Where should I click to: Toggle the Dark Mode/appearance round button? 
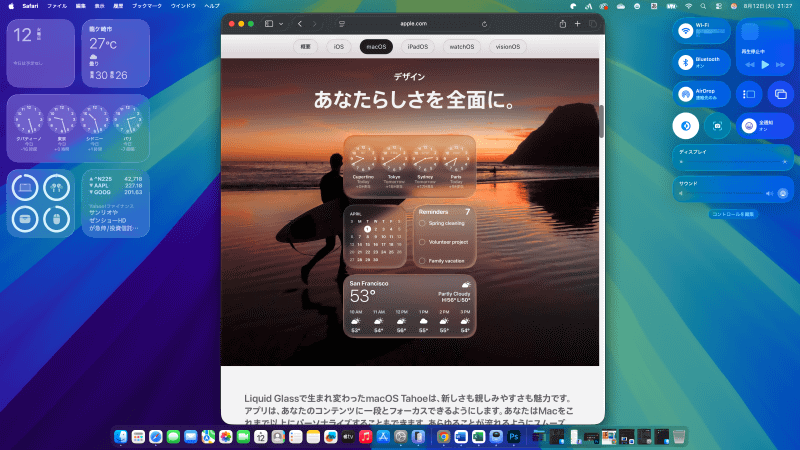[685, 126]
